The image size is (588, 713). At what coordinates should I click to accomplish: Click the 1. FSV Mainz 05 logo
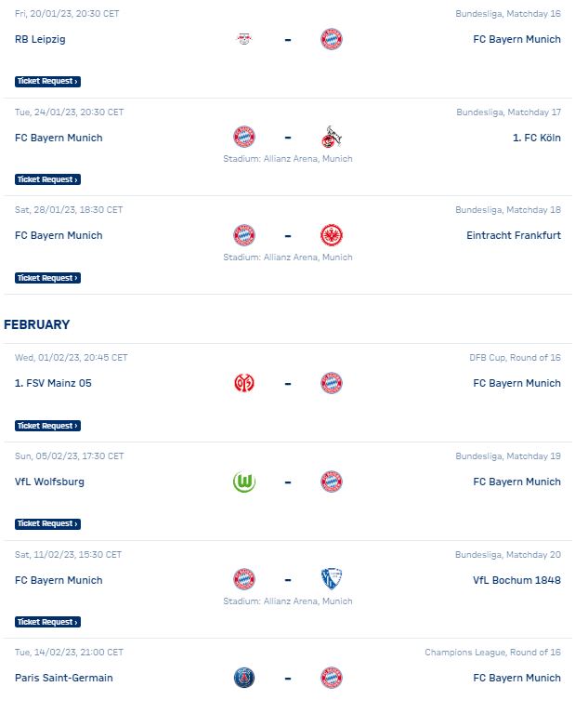(244, 383)
